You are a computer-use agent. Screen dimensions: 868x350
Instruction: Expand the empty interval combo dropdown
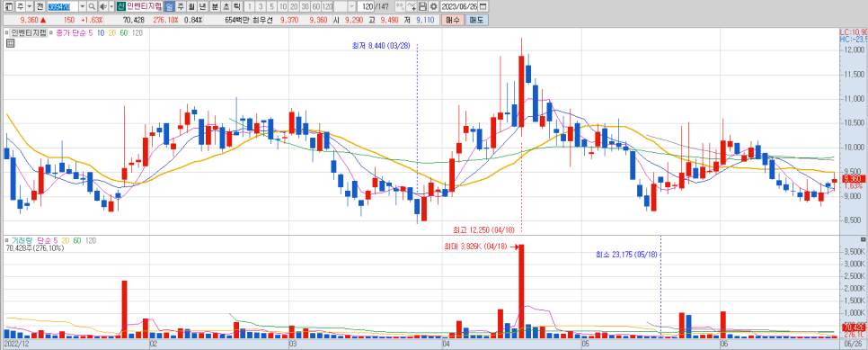351,6
